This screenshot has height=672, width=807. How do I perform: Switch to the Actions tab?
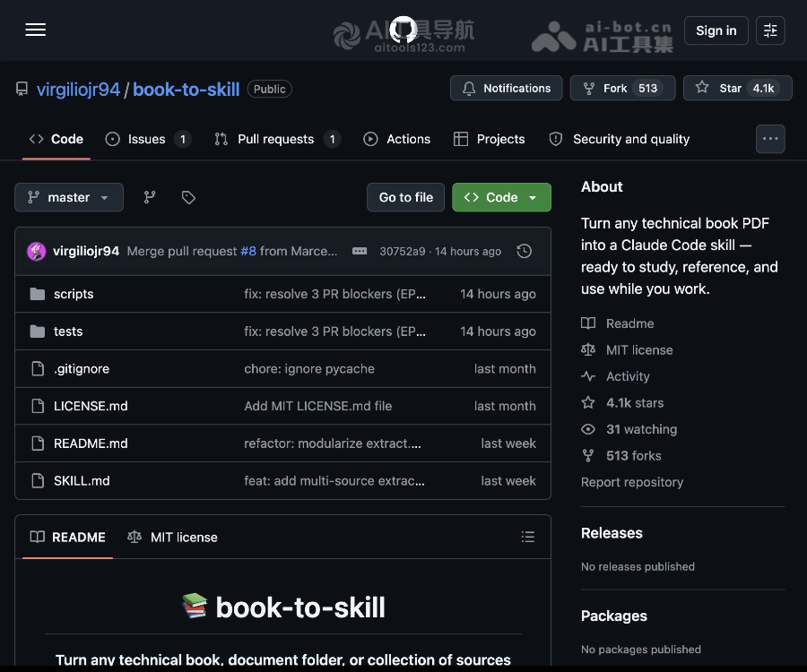pyautogui.click(x=396, y=139)
